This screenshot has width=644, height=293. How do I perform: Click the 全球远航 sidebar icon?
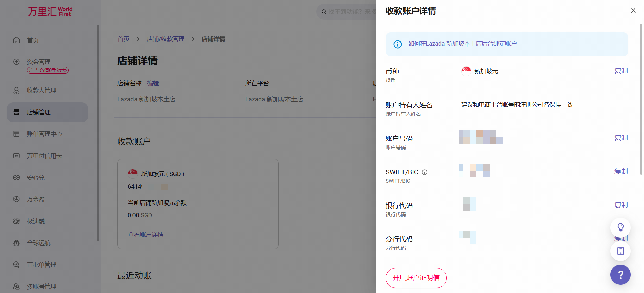coord(16,243)
